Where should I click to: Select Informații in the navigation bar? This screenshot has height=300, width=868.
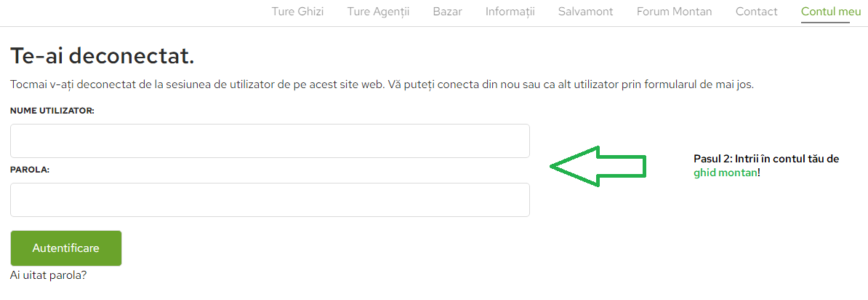point(510,12)
